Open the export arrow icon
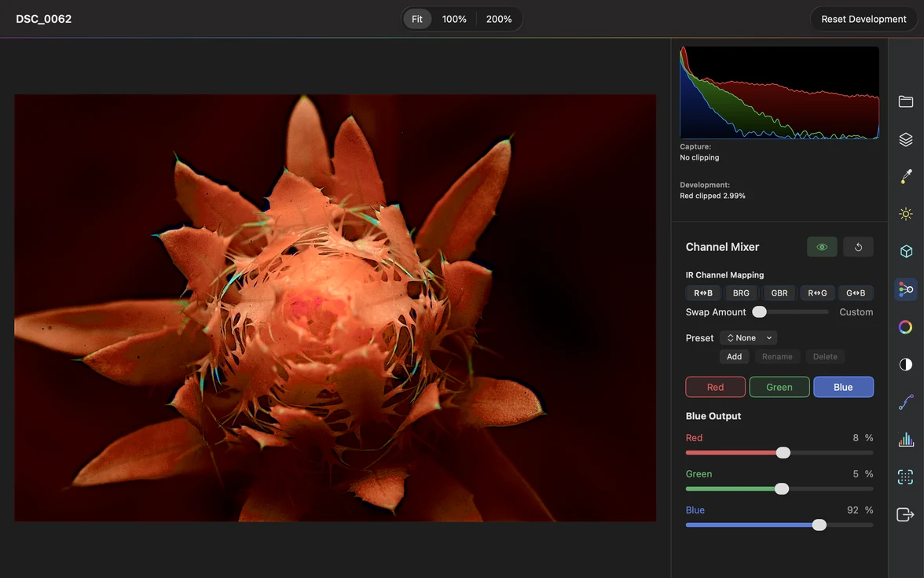This screenshot has height=578, width=924. pyautogui.click(x=906, y=514)
